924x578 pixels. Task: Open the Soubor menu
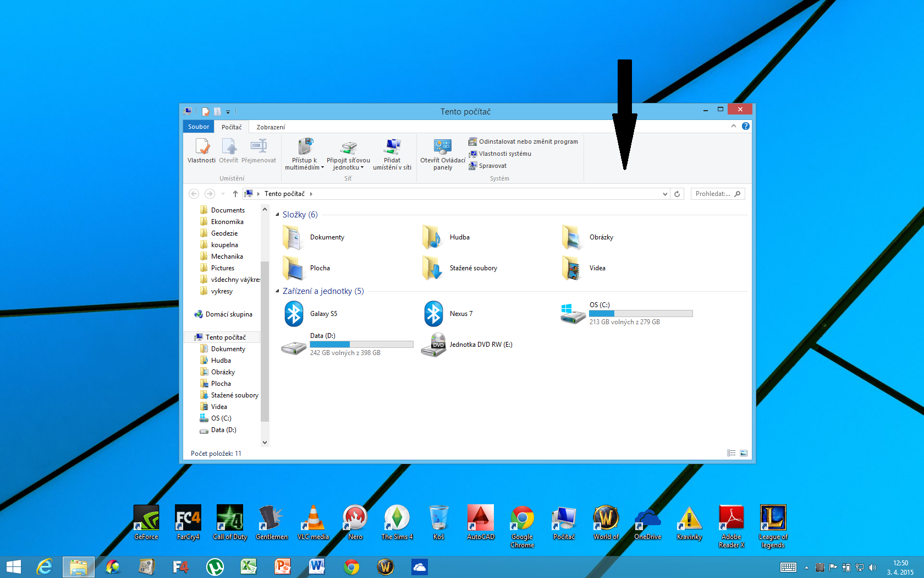point(199,127)
